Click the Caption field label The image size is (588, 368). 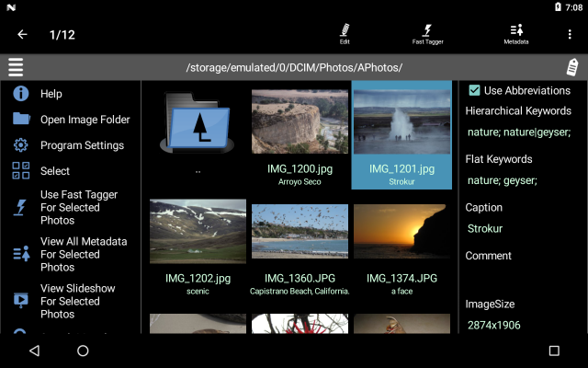(x=484, y=207)
